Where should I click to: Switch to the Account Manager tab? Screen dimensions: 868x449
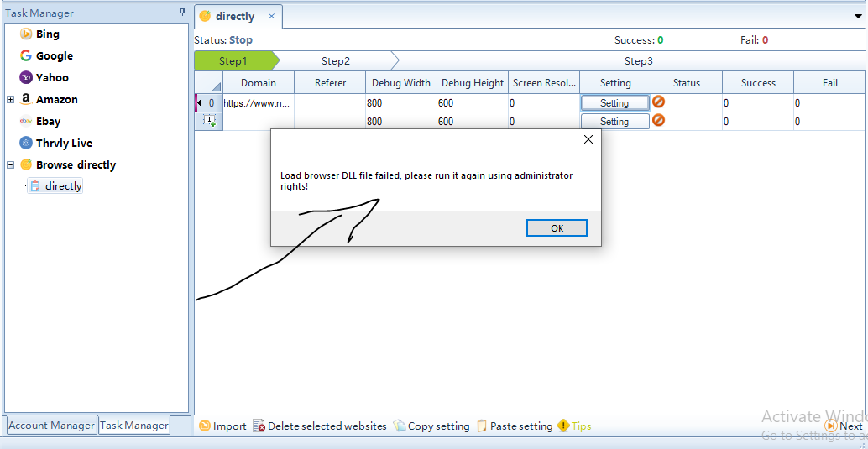point(51,426)
